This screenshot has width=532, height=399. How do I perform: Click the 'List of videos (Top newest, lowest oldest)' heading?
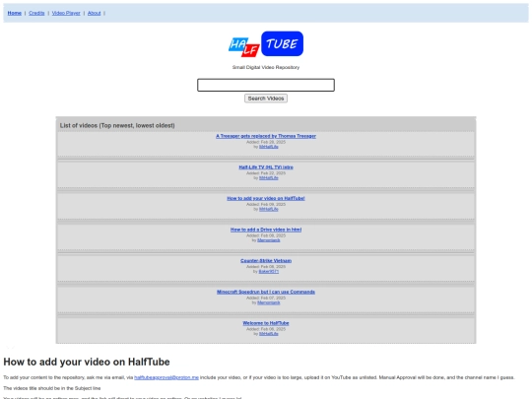click(x=117, y=125)
